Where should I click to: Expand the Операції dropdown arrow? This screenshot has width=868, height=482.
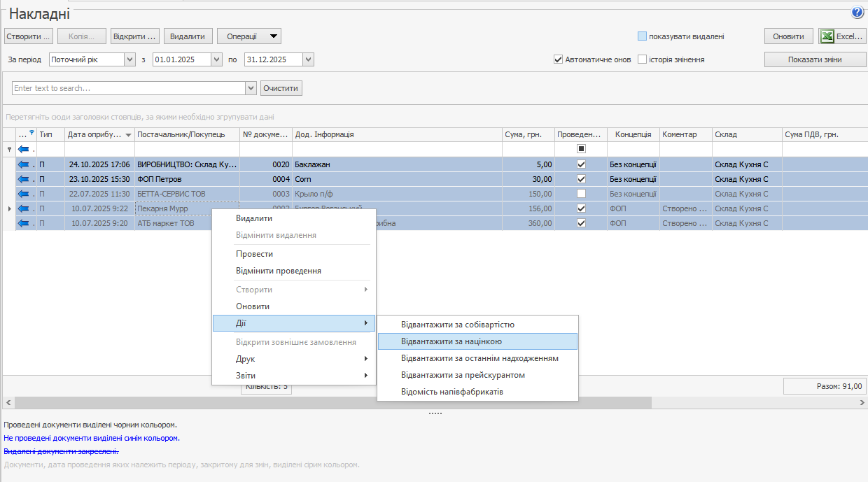coord(274,36)
